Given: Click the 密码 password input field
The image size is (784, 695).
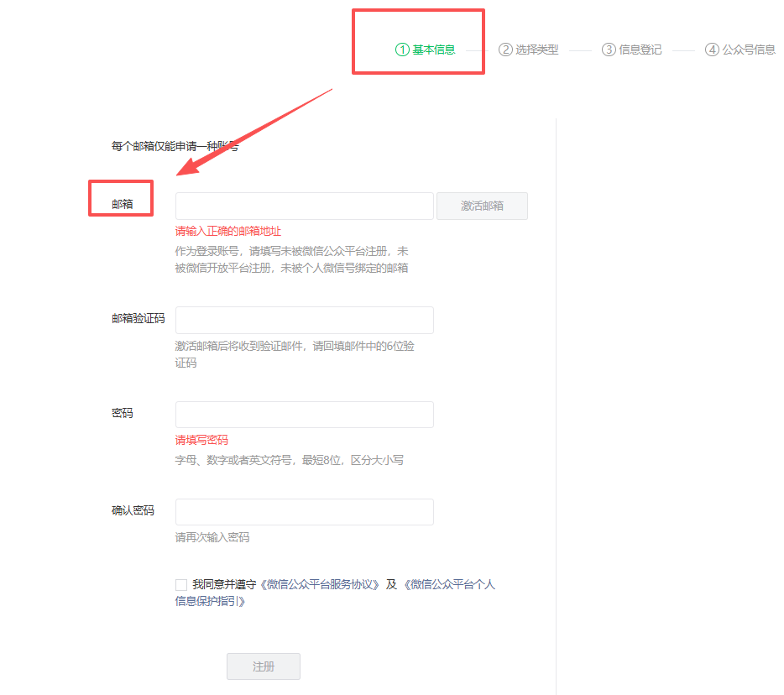Looking at the screenshot, I should point(304,414).
